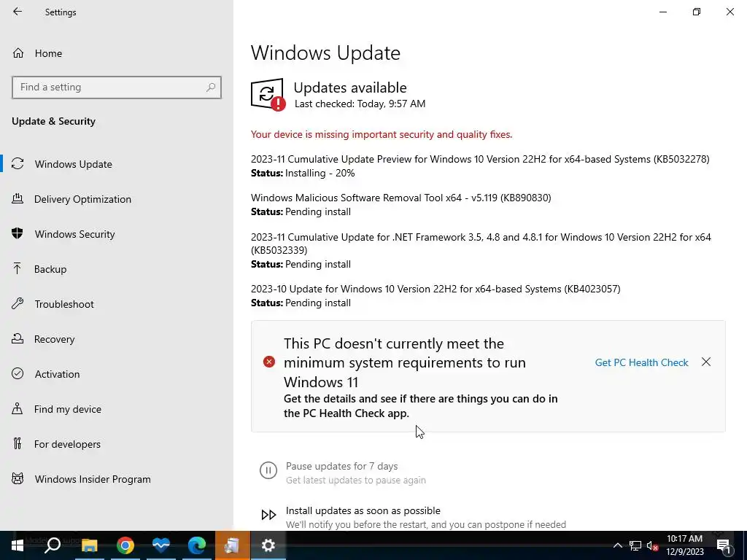Image resolution: width=747 pixels, height=560 pixels.
Task: Launch Microsoft Edge from the taskbar
Action: click(196, 545)
